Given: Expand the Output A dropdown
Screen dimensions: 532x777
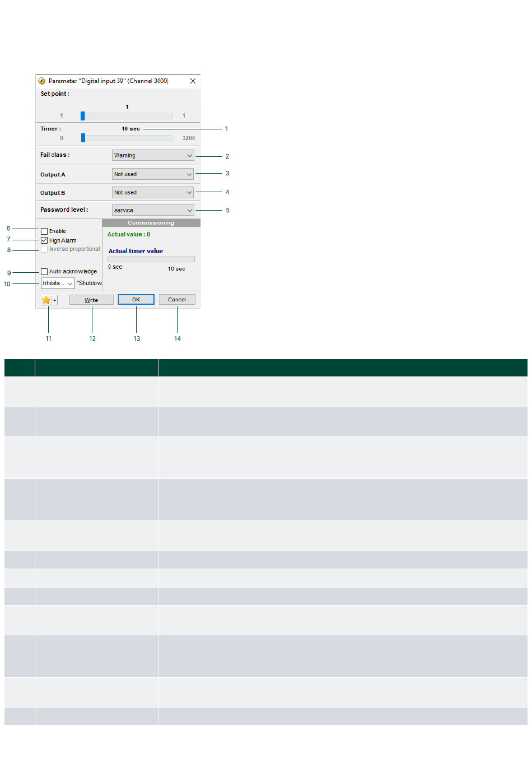Looking at the screenshot, I should [153, 174].
